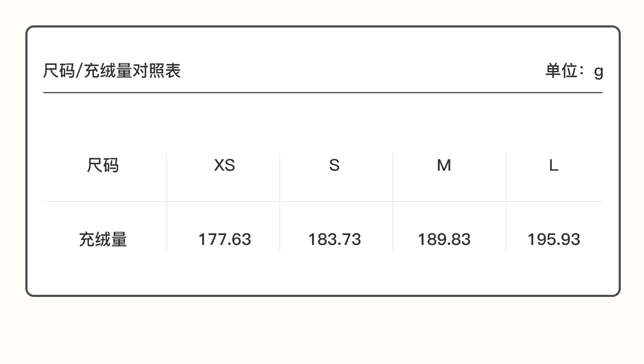Image resolution: width=644 pixels, height=364 pixels.
Task: Click the 189.83 fill weight value
Action: point(444,239)
